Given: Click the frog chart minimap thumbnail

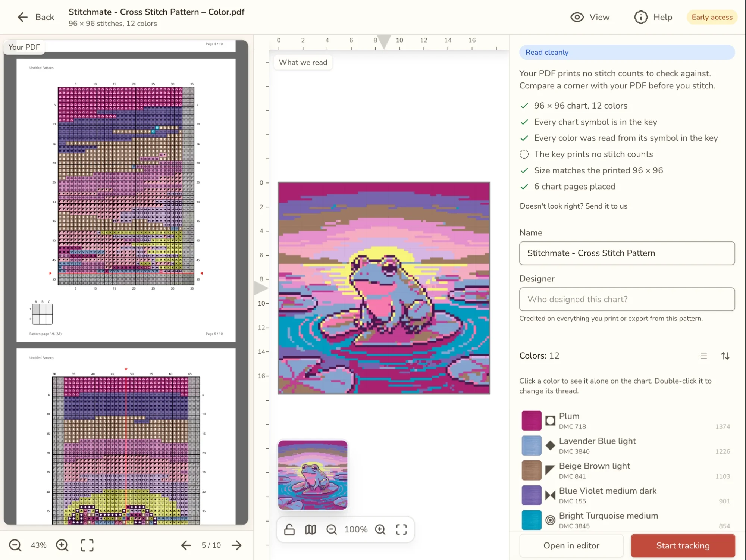Looking at the screenshot, I should pos(313,475).
